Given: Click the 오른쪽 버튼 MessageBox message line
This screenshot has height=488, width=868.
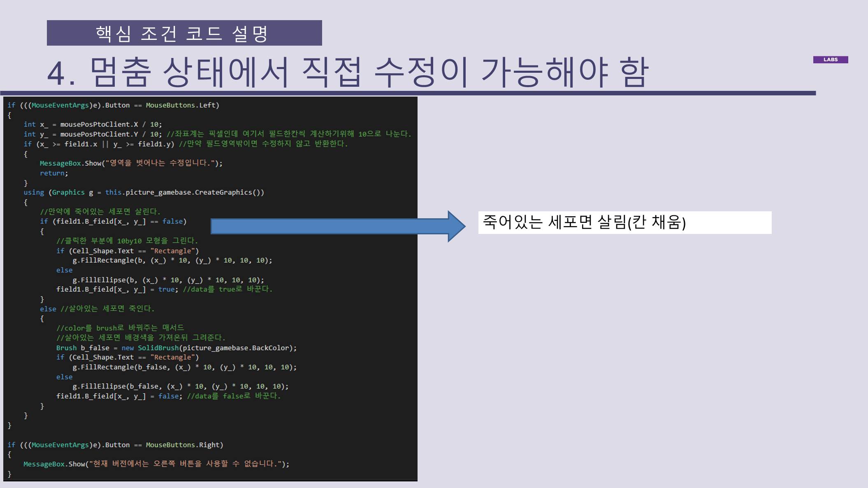Looking at the screenshot, I should 156,464.
